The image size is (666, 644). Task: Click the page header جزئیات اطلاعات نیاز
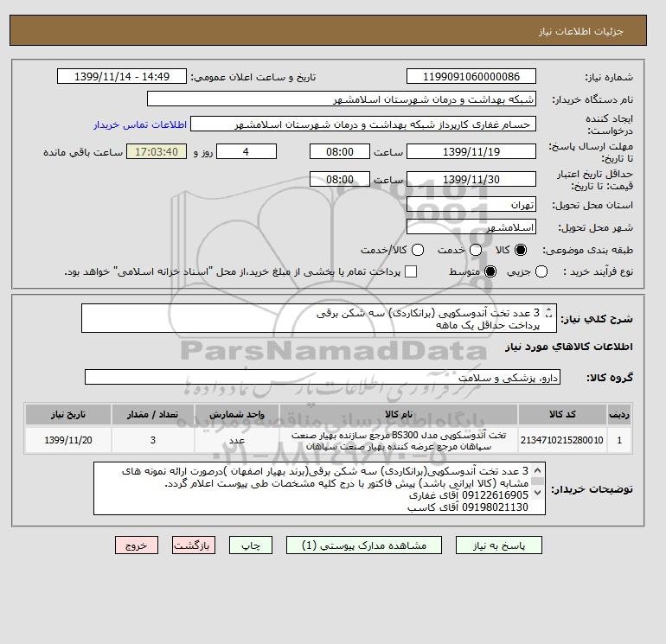[x=581, y=31]
